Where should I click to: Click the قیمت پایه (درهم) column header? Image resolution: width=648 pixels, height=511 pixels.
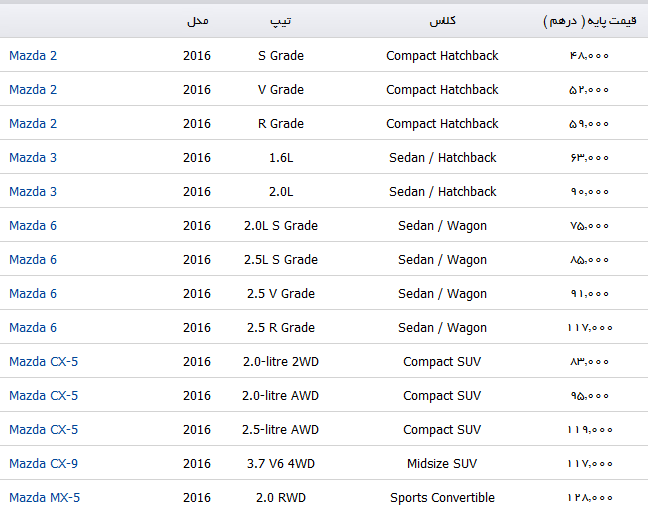tap(590, 21)
